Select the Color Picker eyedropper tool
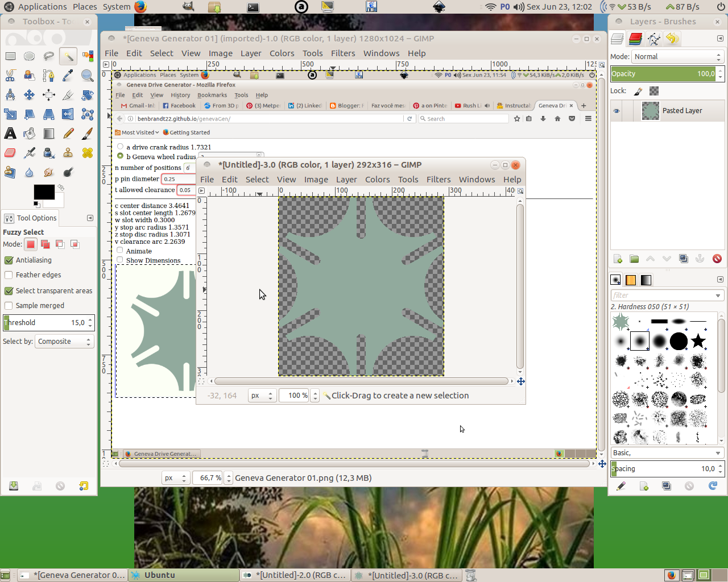 point(68,75)
